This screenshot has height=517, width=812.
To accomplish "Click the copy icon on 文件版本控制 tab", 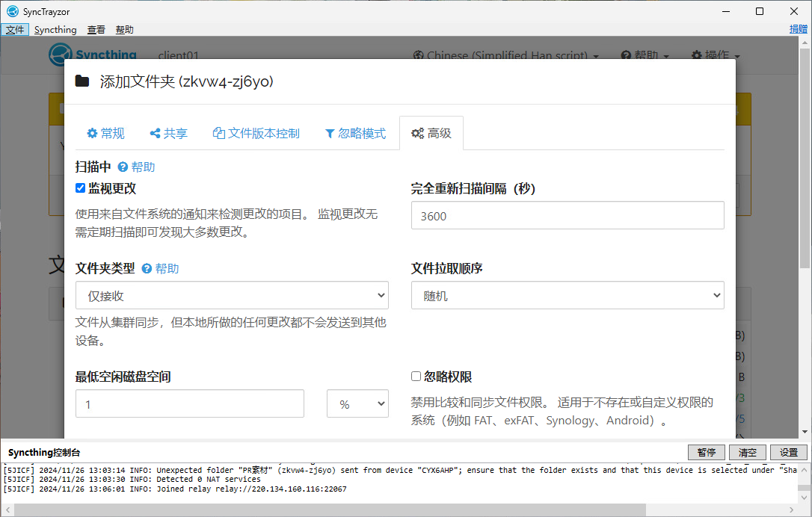I will (x=218, y=133).
